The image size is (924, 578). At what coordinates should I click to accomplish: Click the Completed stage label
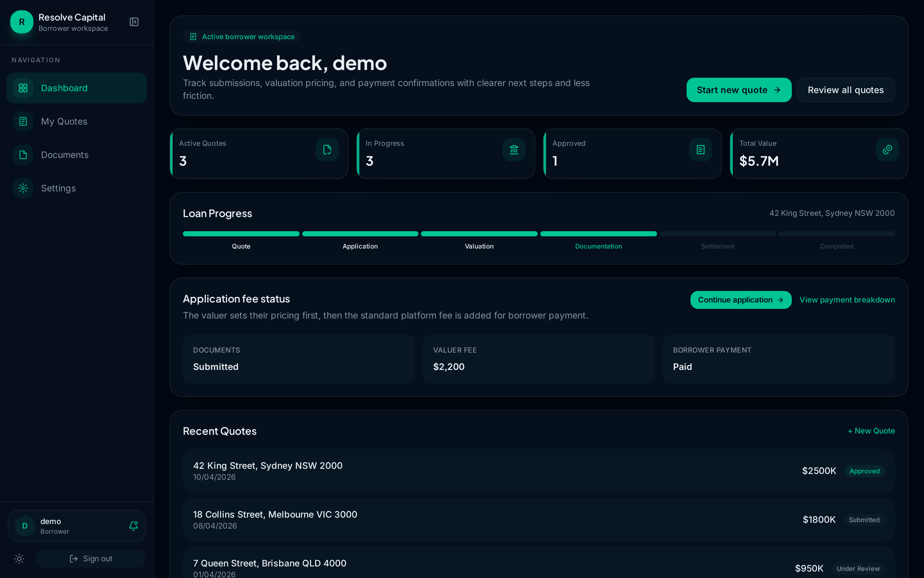pos(836,246)
